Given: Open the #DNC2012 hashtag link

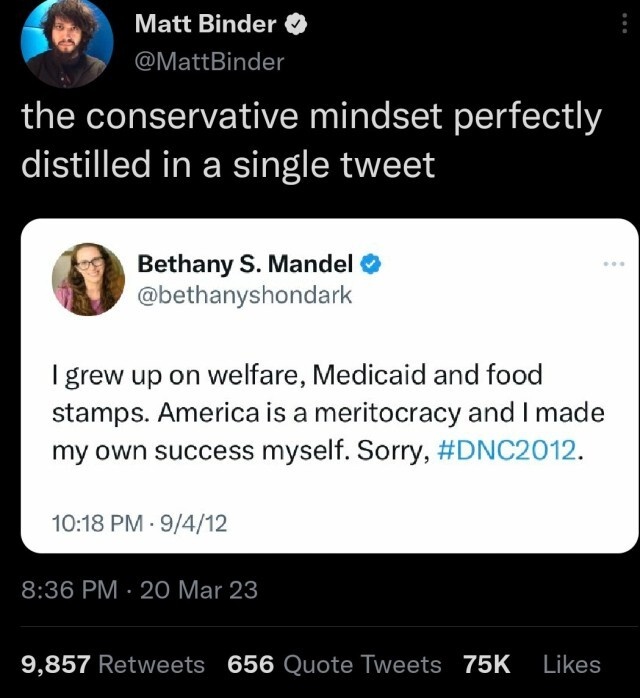Looking at the screenshot, I should pyautogui.click(x=506, y=450).
